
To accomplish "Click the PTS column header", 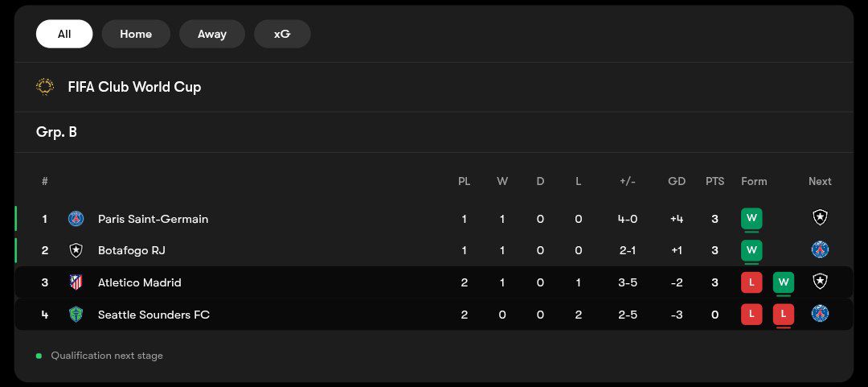I will click(x=714, y=181).
